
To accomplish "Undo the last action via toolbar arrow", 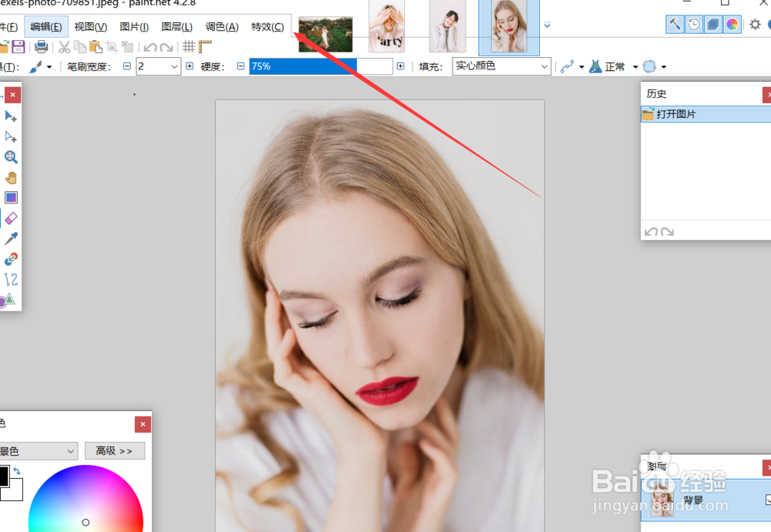I will (150, 45).
